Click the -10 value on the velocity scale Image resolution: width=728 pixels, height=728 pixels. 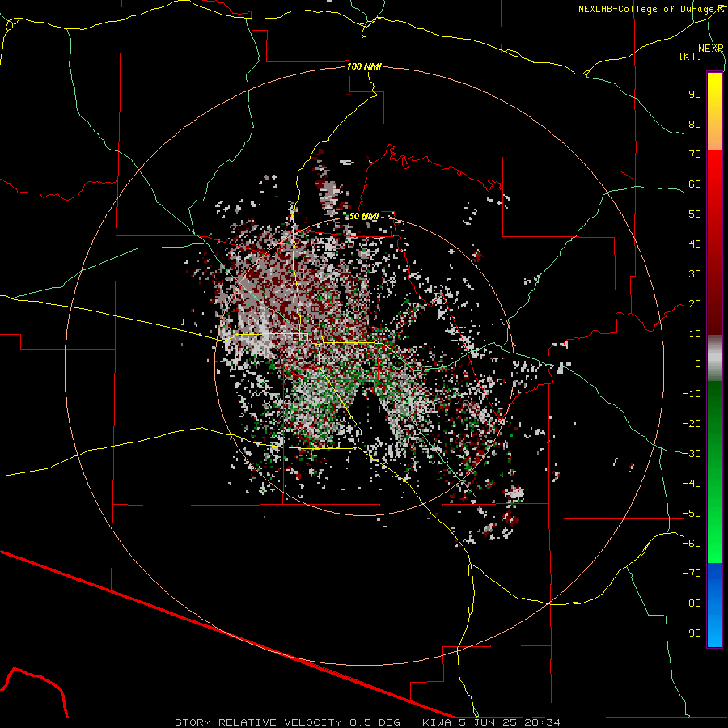(x=692, y=394)
